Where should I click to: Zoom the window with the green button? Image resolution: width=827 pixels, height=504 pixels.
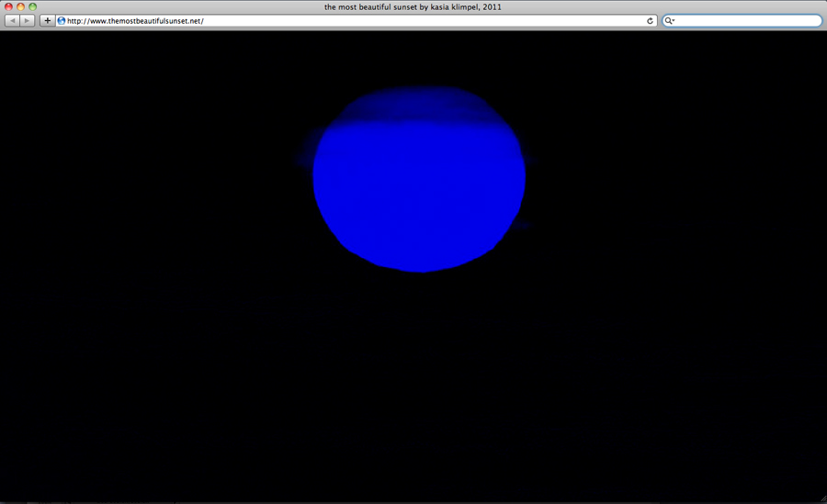tap(33, 6)
